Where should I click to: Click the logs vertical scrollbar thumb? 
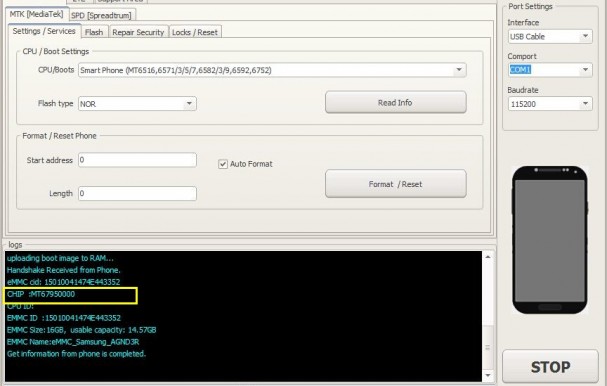pyautogui.click(x=488, y=347)
